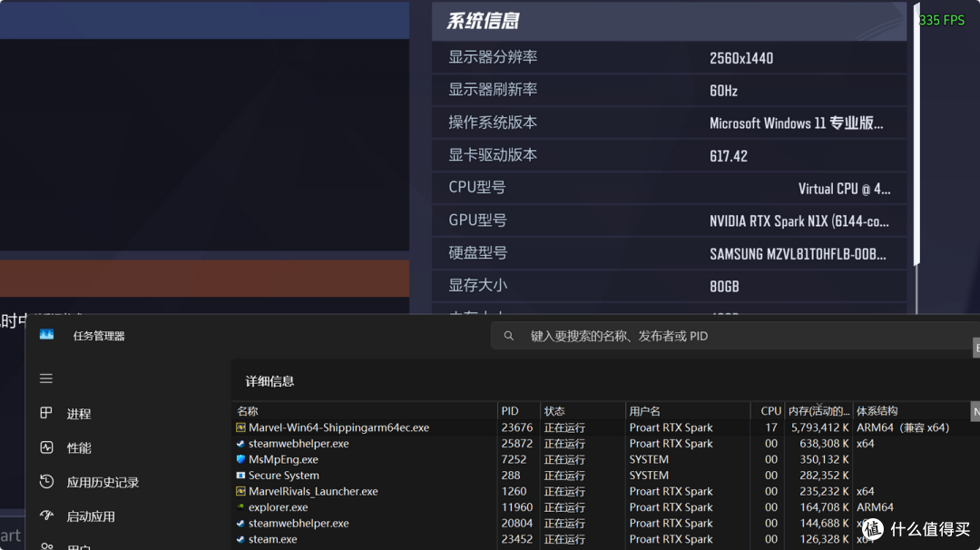
Task: Click the SYSTEM user cell for MsMpEng.exe
Action: tap(649, 460)
